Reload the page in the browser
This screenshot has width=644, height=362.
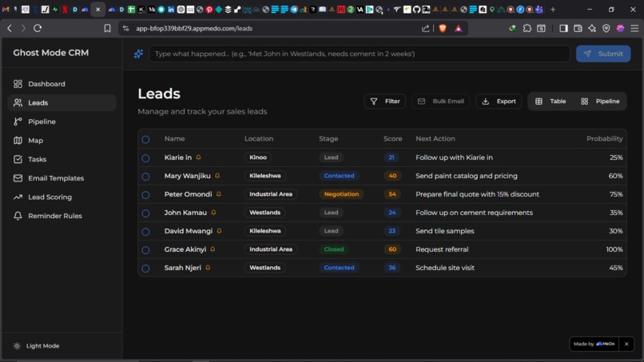click(38, 28)
